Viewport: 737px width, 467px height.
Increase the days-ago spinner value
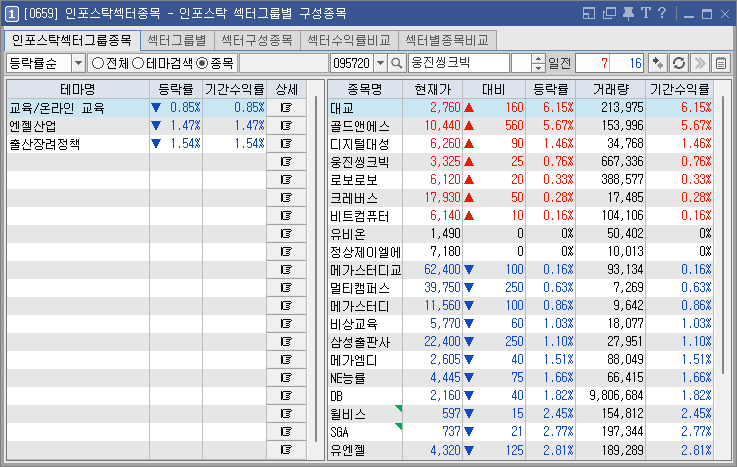538,59
